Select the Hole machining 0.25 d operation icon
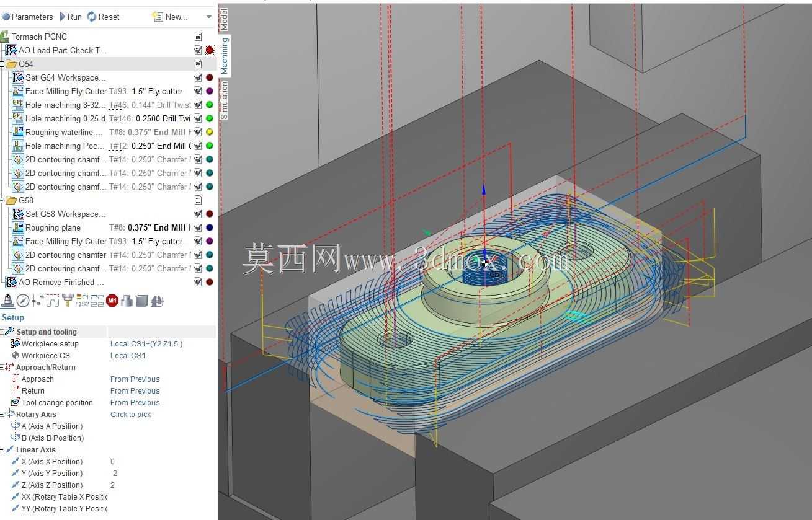This screenshot has width=812, height=520. click(18, 118)
